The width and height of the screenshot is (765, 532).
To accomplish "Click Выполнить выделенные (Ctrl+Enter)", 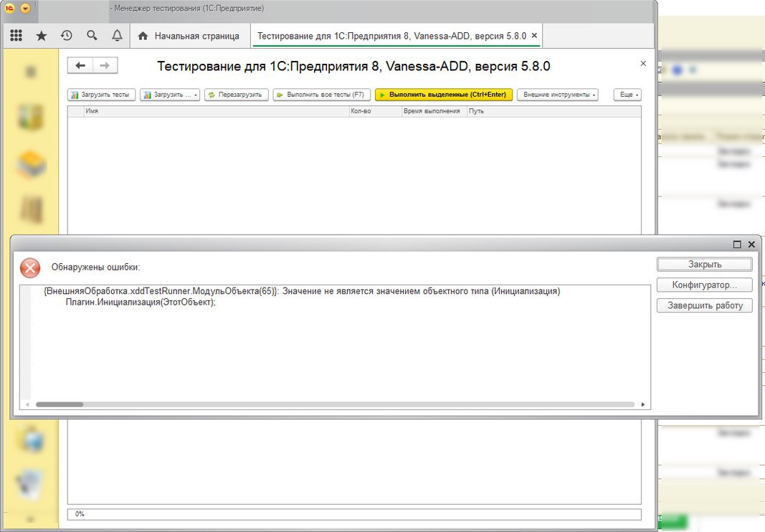I will coord(444,95).
